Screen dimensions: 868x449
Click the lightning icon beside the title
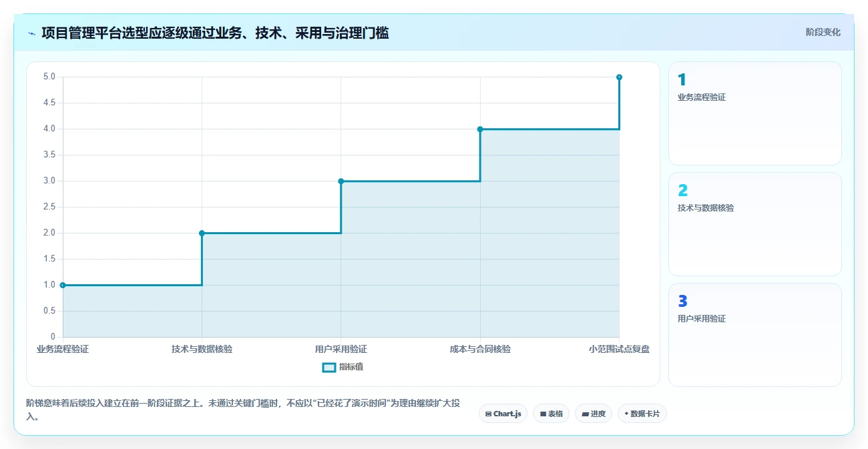coord(31,33)
